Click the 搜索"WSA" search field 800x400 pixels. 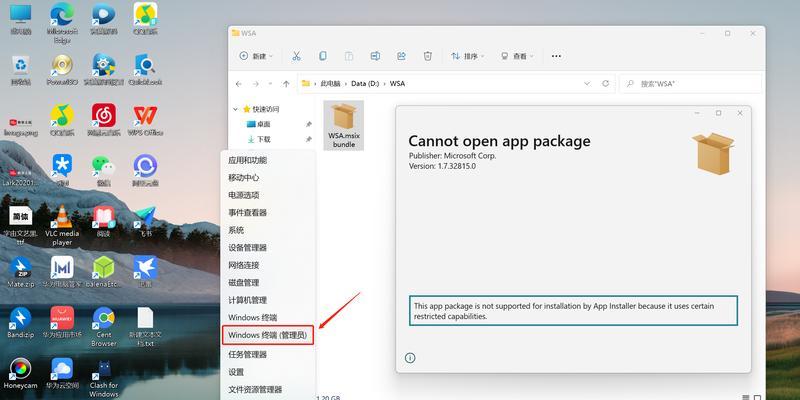690,84
